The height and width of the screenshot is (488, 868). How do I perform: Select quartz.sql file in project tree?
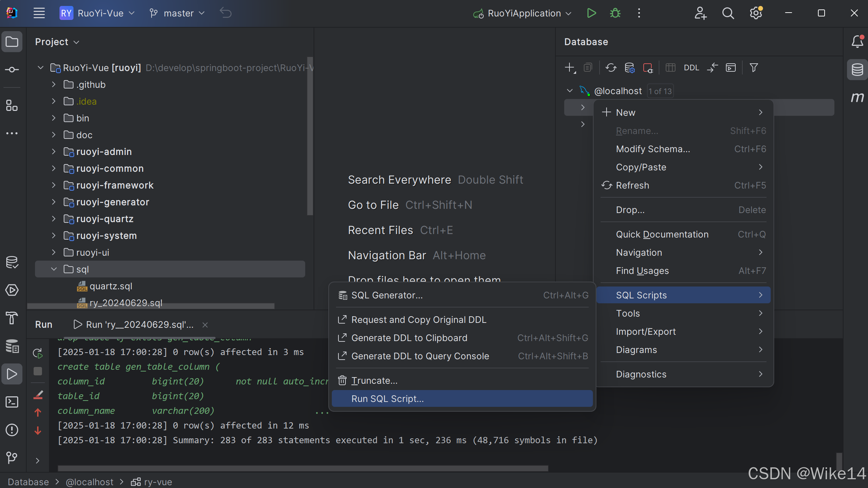111,286
